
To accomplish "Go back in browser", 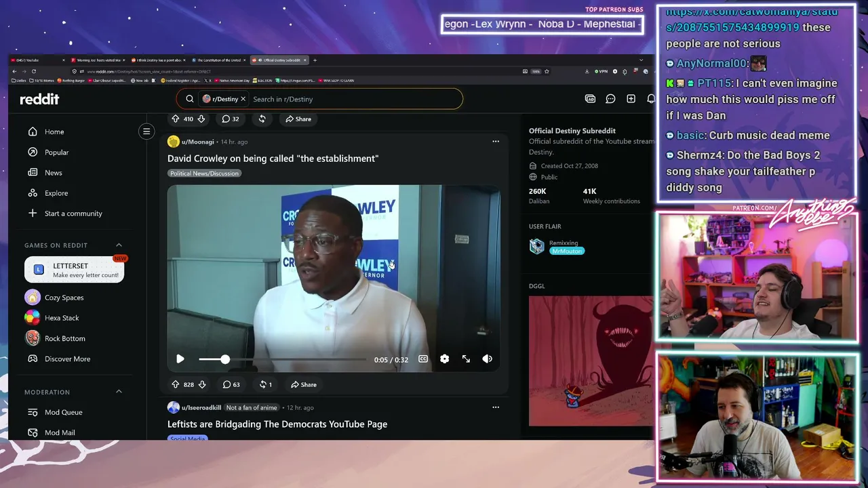I will point(14,71).
